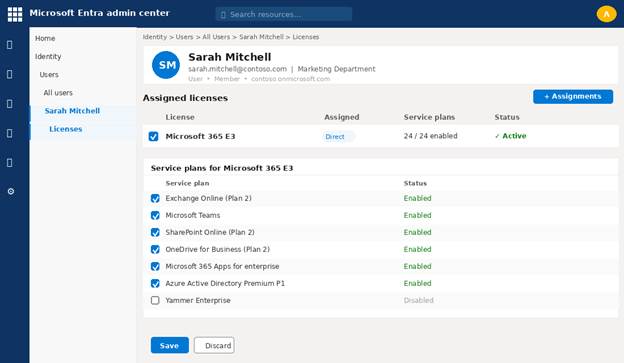The width and height of the screenshot is (624, 363).
Task: Open the Licenses navigation item
Action: click(66, 129)
